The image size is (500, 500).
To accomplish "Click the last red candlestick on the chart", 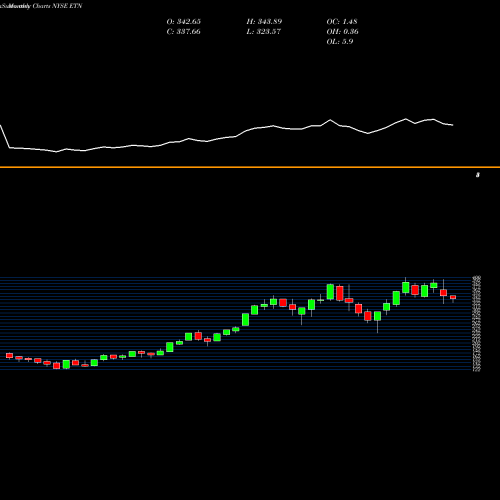I will (453, 297).
